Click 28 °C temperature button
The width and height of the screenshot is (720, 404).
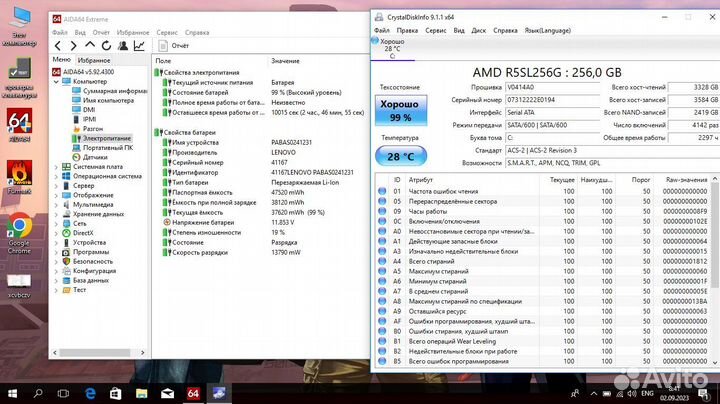[401, 156]
